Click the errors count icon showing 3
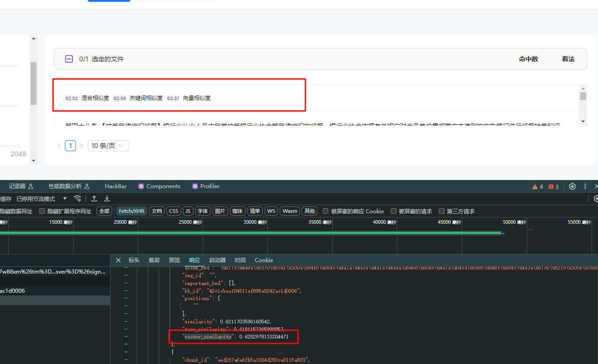This screenshot has height=364, width=598. (554, 187)
